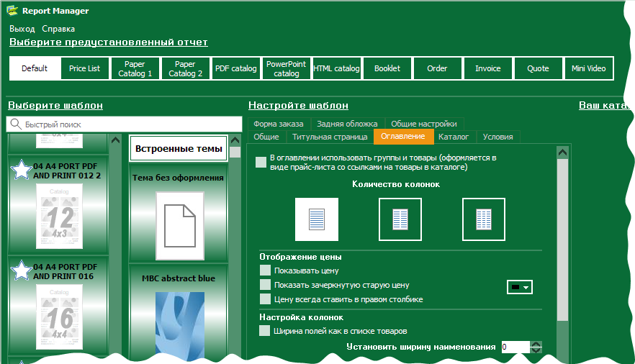Click up arrow of themes list scrollbar

[235, 140]
